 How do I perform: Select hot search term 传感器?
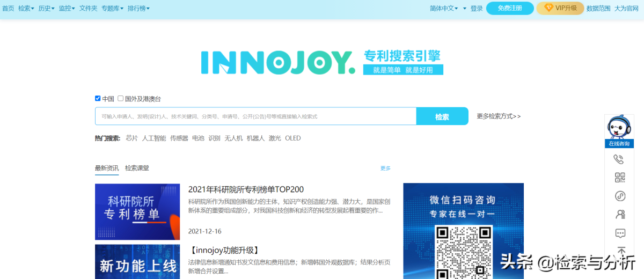[179, 138]
